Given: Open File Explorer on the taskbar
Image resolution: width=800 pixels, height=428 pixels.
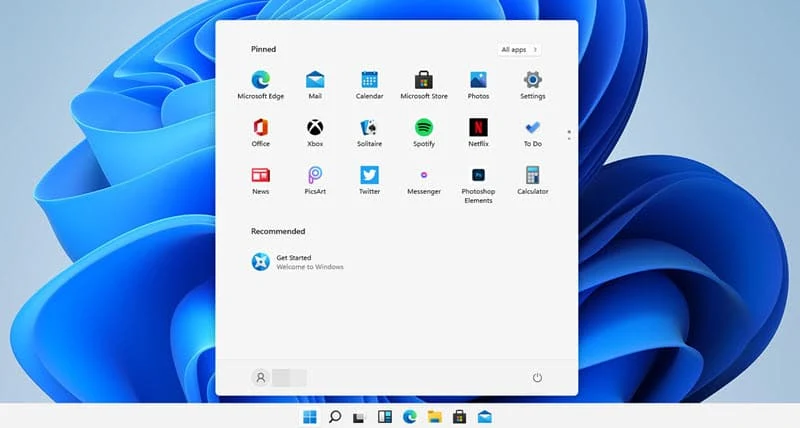Looking at the screenshot, I should (x=435, y=417).
